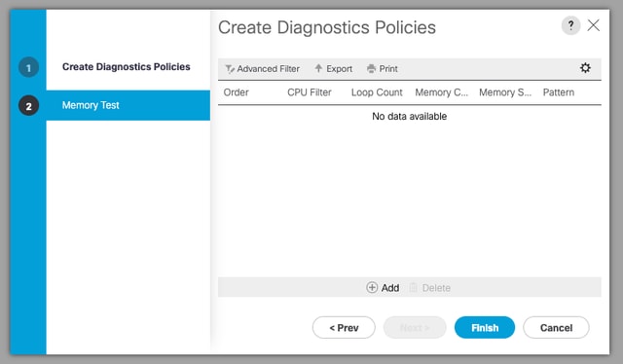Screen dimensions: 623x364
Task: Cancel the diagnostics policy wizard
Action: pyautogui.click(x=556, y=327)
